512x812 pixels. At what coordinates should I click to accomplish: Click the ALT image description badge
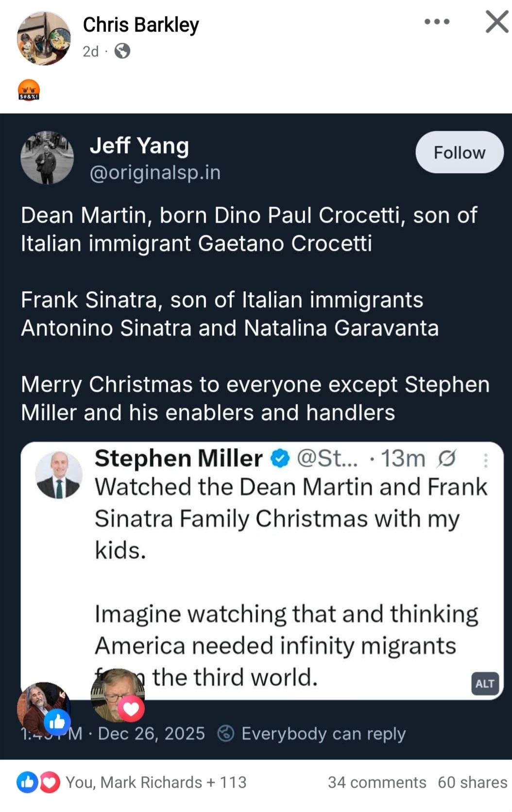[485, 684]
